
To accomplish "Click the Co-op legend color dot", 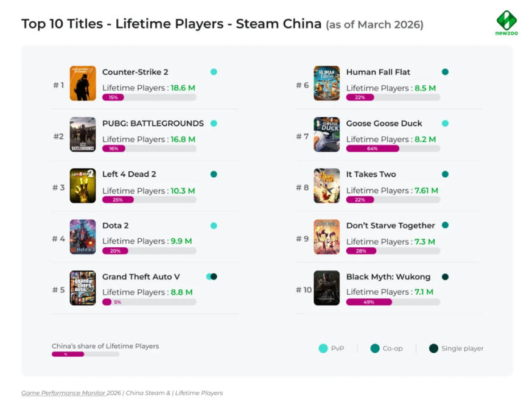I will click(x=375, y=348).
